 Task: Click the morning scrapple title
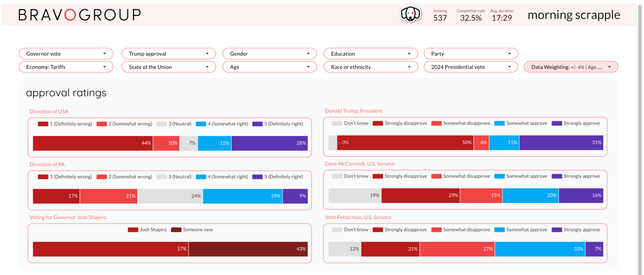tap(574, 15)
